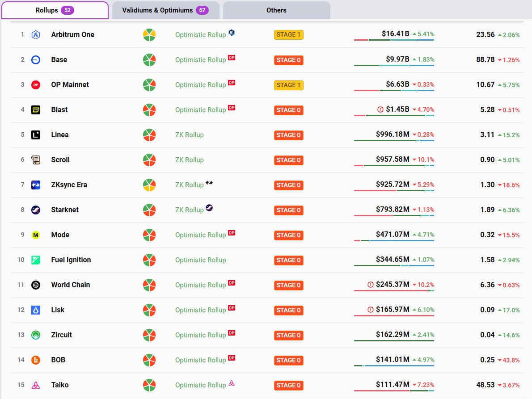The image size is (532, 399).
Task: Open Blast risk pie chart
Action: coord(149,110)
